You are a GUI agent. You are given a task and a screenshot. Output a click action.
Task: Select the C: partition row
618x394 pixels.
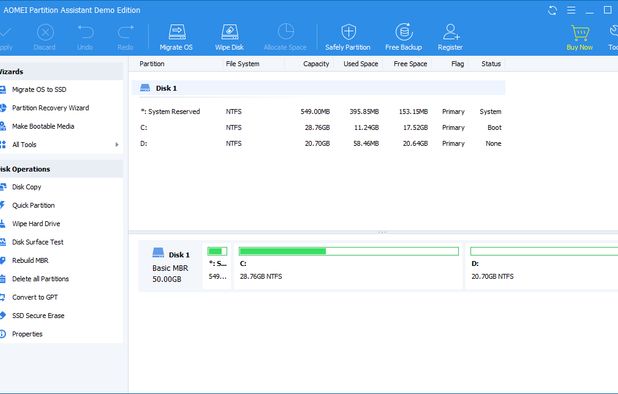pos(318,128)
